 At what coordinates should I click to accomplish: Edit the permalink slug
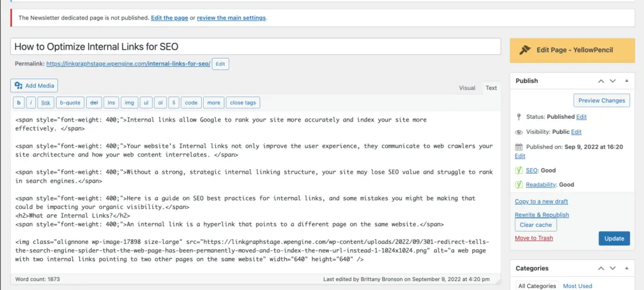tap(220, 64)
